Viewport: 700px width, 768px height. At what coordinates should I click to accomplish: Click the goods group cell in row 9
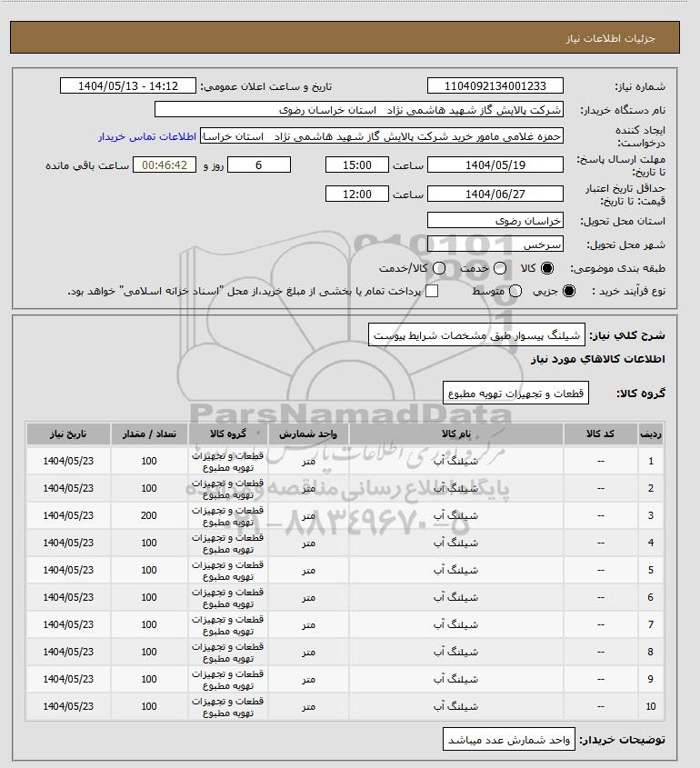point(228,679)
